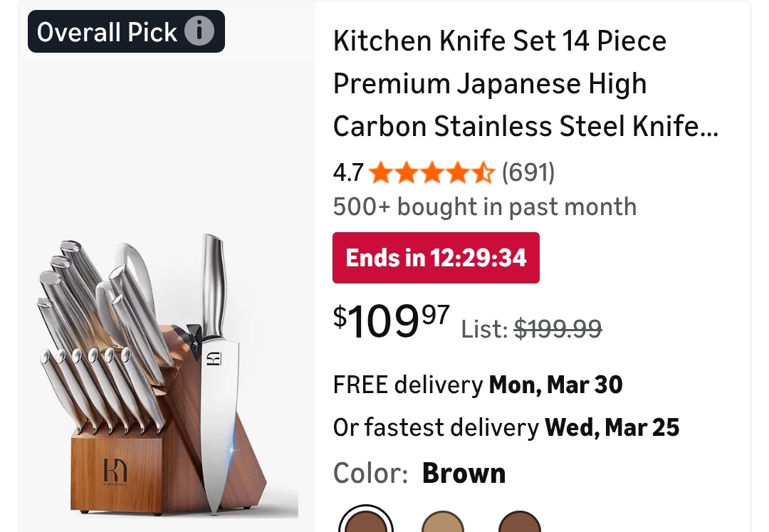This screenshot has width=769, height=532.
Task: Click the crossed-out $199.99 list price
Action: 558,328
